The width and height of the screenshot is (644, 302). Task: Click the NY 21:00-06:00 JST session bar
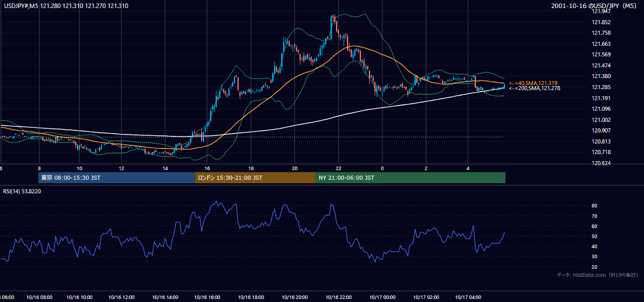tap(411, 178)
